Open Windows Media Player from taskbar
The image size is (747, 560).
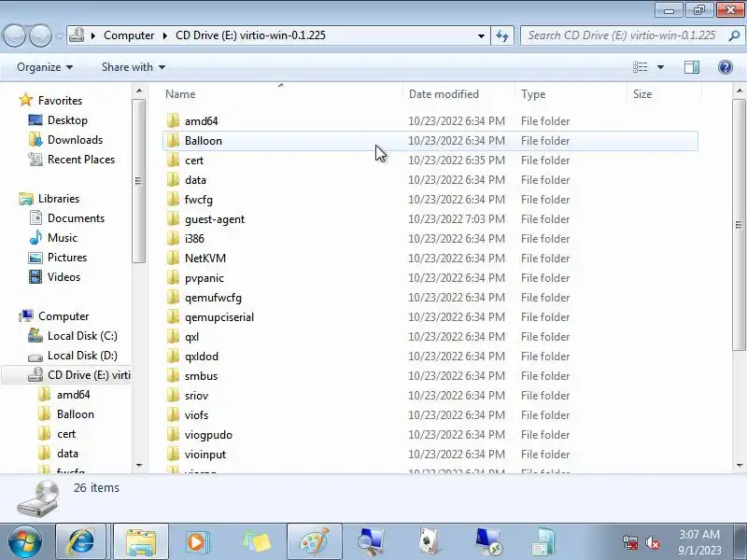(197, 542)
